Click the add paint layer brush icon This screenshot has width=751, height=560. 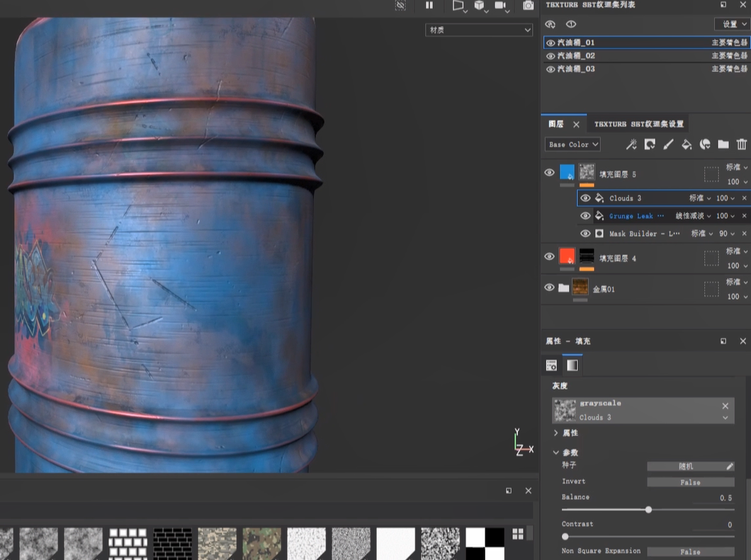(x=668, y=144)
